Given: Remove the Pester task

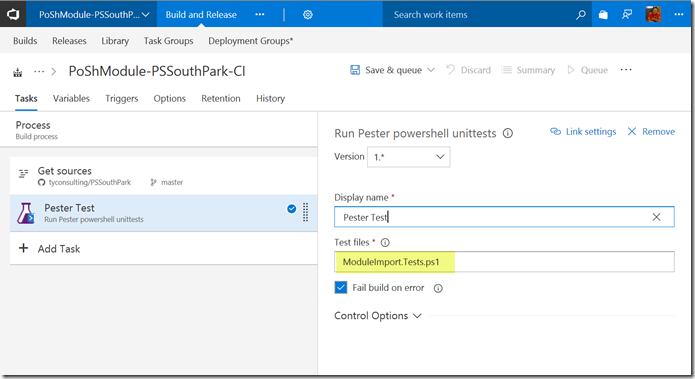Looking at the screenshot, I should click(x=651, y=132).
